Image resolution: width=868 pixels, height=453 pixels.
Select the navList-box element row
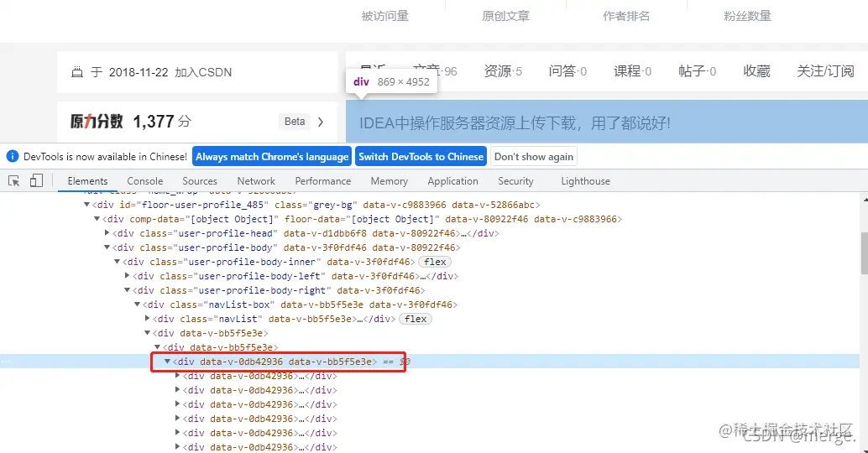click(430, 305)
